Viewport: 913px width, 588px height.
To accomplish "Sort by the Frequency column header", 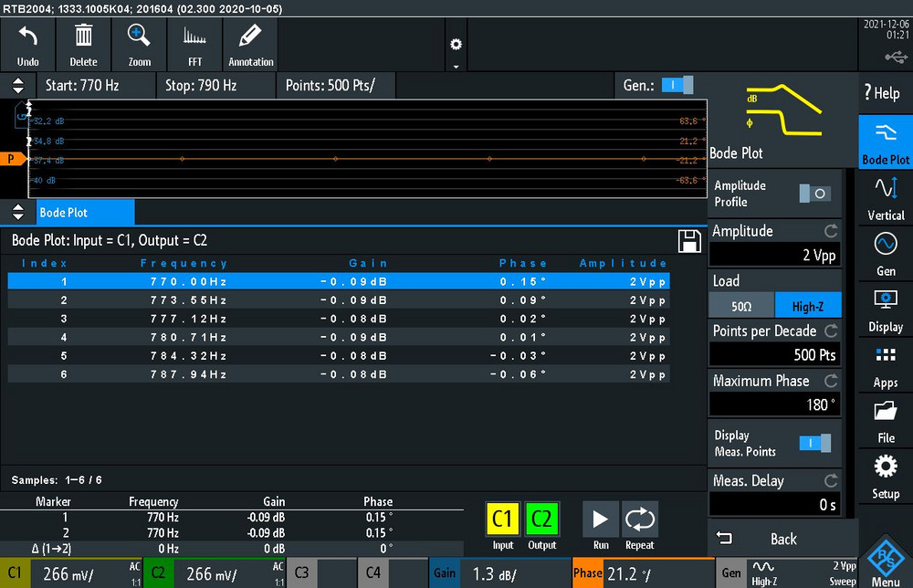I will click(x=184, y=263).
